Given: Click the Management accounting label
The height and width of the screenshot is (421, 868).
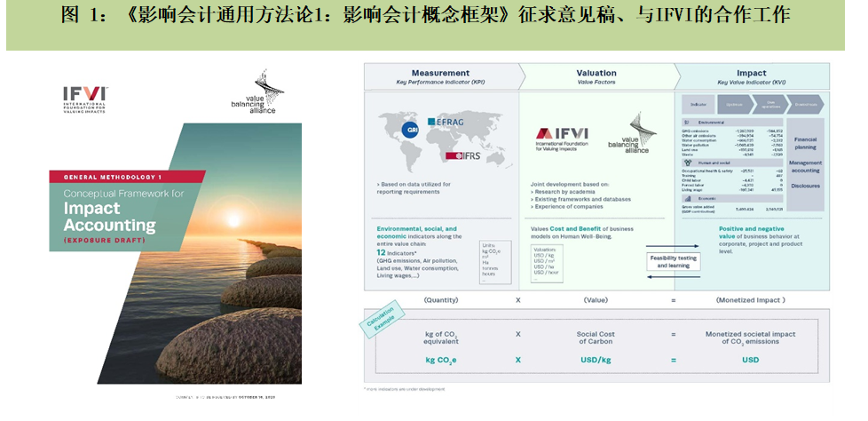Looking at the screenshot, I should (x=805, y=167).
